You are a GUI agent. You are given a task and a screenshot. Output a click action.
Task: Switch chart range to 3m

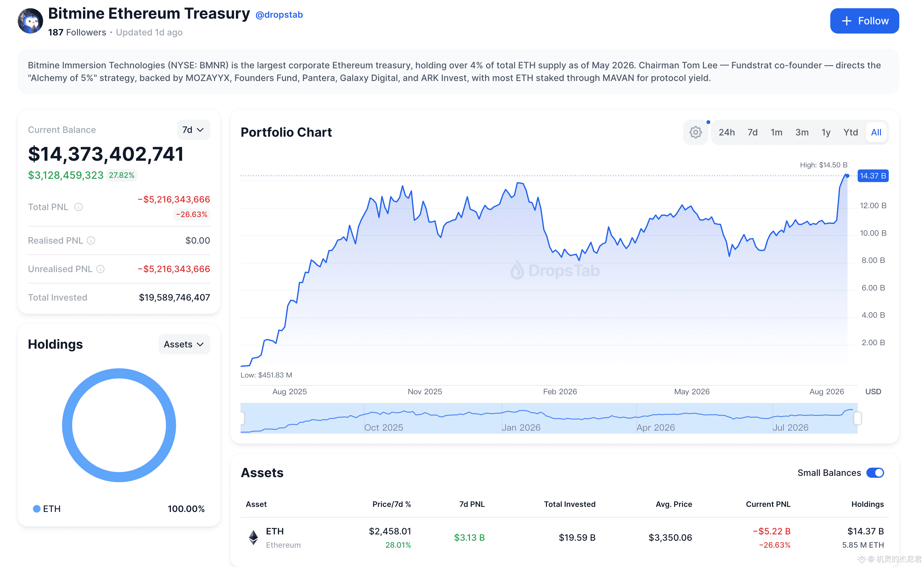click(802, 132)
